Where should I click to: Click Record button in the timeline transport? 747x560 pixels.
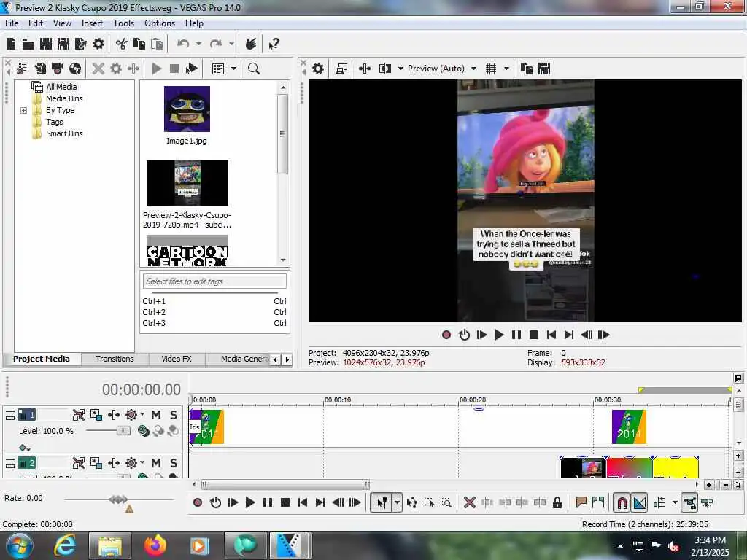(198, 502)
